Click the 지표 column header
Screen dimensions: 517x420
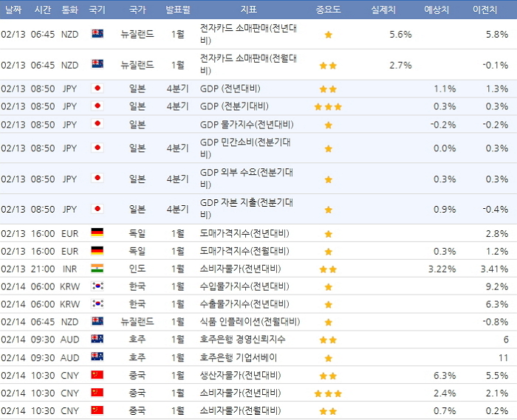(249, 10)
